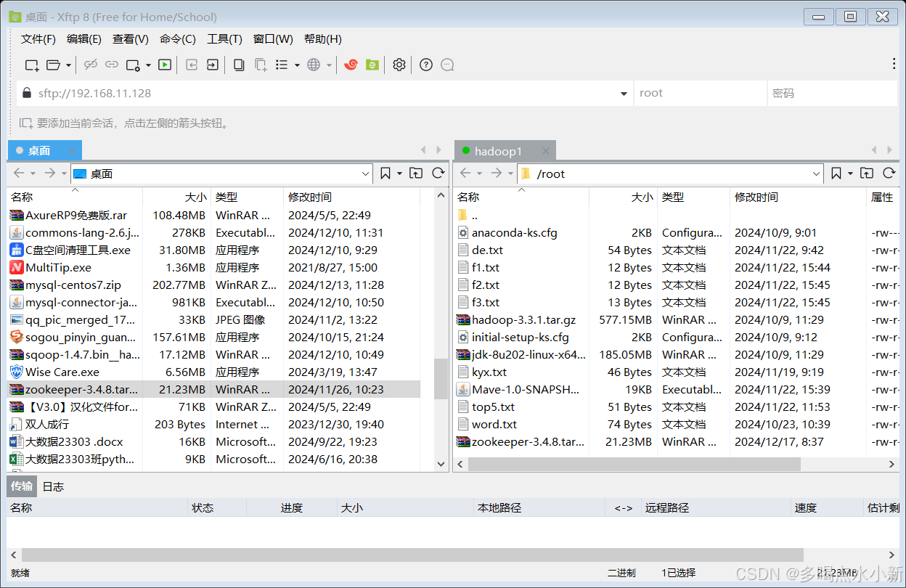906x588 pixels.
Task: Switch to the 桌面 local tab
Action: point(44,150)
